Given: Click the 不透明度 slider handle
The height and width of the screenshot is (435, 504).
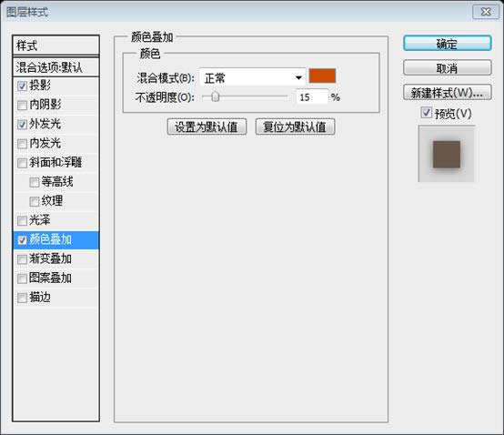Looking at the screenshot, I should (216, 96).
